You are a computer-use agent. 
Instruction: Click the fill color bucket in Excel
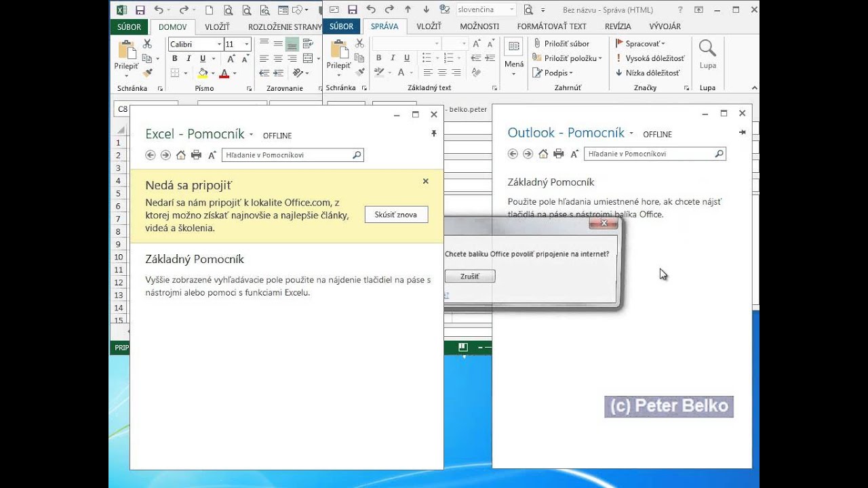click(x=202, y=73)
